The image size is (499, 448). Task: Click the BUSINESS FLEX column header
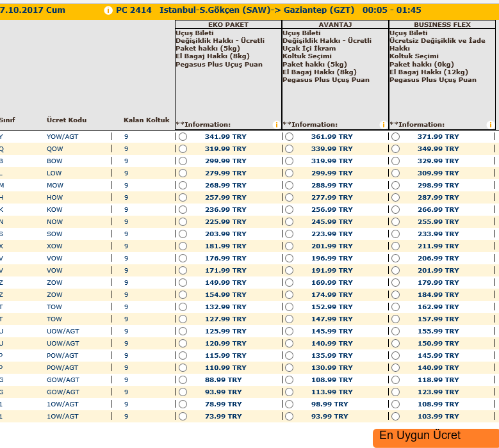pos(442,24)
